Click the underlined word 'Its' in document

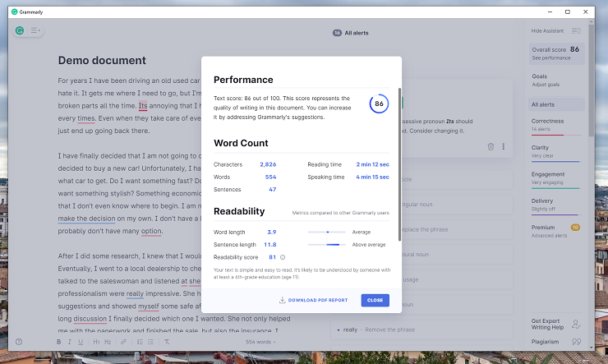tap(143, 106)
